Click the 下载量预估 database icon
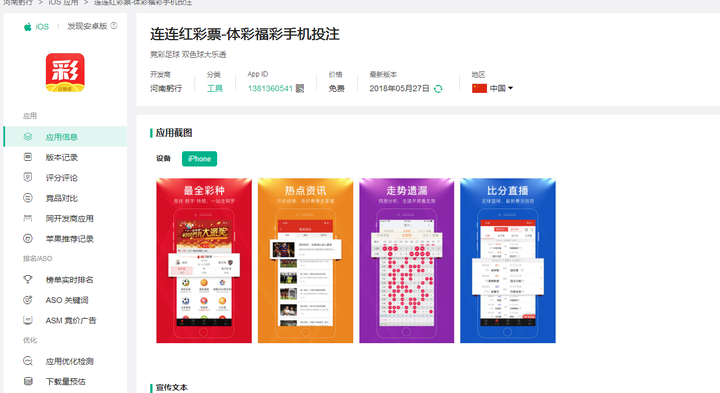 coord(28,381)
